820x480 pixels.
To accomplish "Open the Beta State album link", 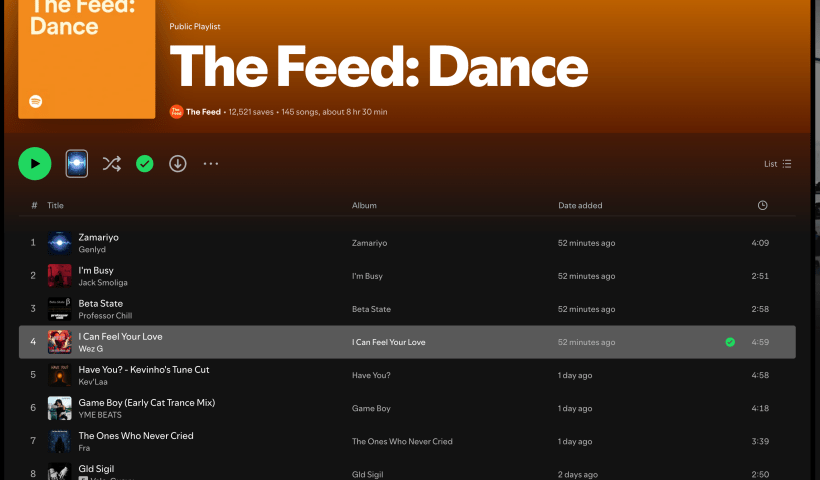I will (371, 309).
